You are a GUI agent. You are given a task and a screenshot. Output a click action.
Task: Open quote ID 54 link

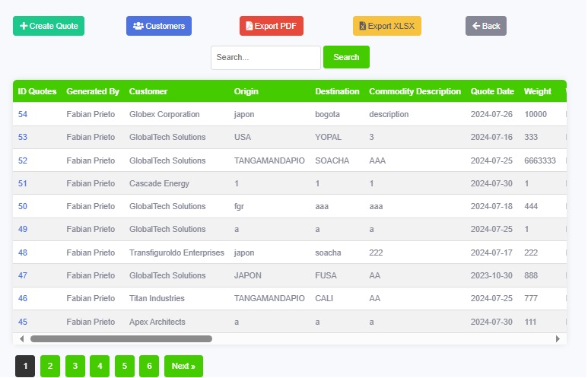(23, 115)
